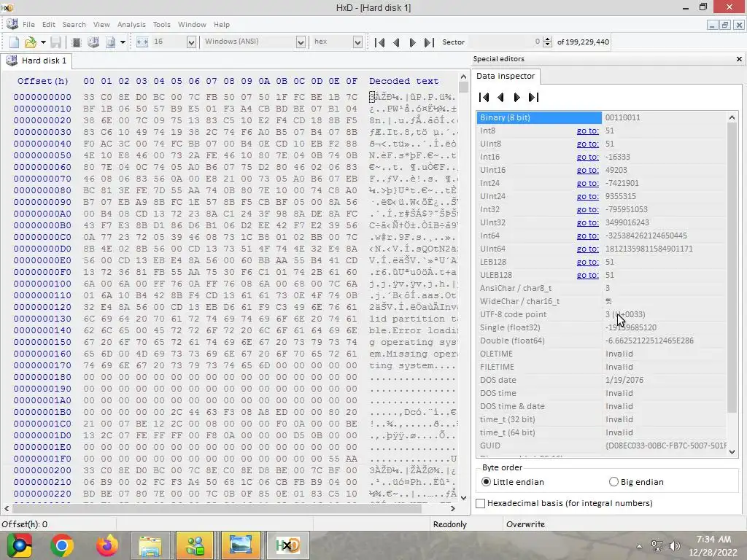Click the Save disk icon

56,42
